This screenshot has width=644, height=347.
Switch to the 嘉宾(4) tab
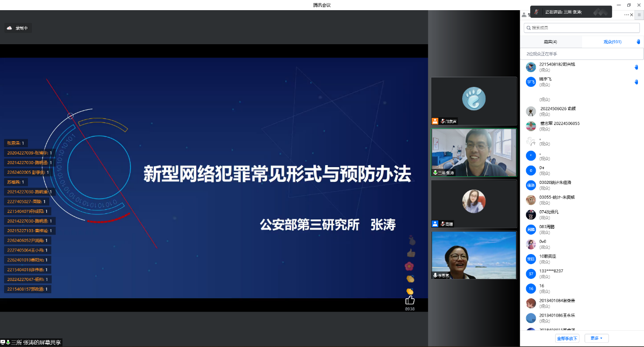(x=551, y=42)
